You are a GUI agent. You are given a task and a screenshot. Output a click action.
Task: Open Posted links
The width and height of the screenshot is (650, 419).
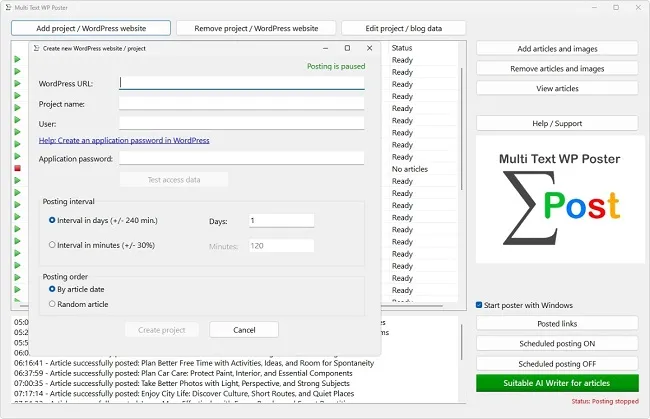[x=557, y=324]
